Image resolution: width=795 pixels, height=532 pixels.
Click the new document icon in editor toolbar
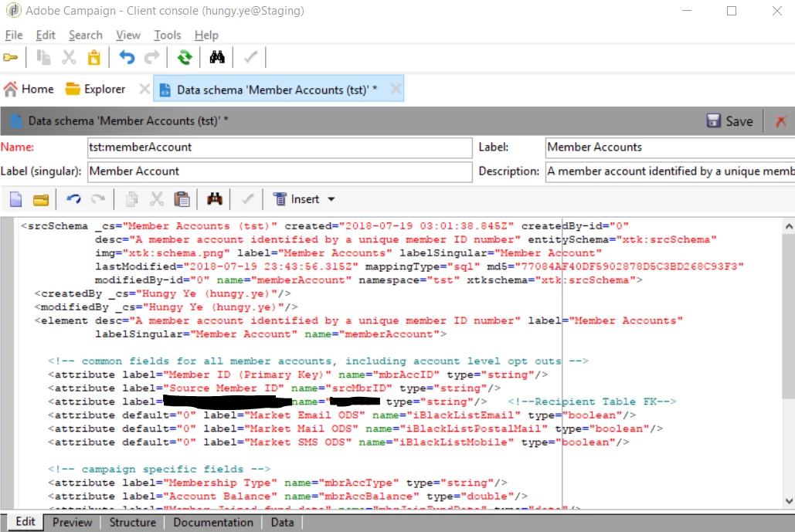click(x=15, y=199)
